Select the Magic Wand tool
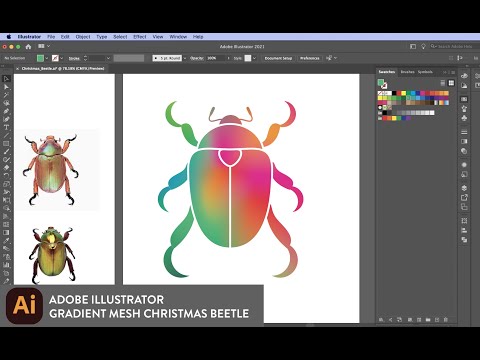Image resolution: width=480 pixels, height=360 pixels. coord(6,95)
